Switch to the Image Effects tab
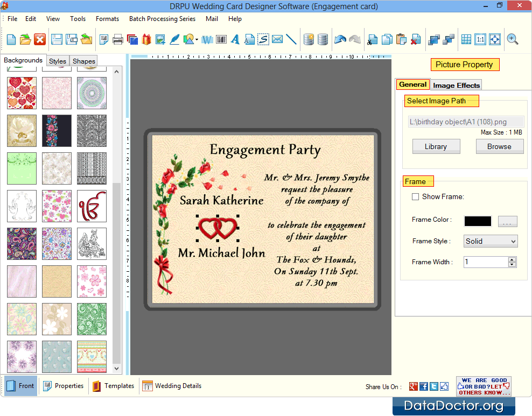The image size is (532, 416). (x=456, y=86)
